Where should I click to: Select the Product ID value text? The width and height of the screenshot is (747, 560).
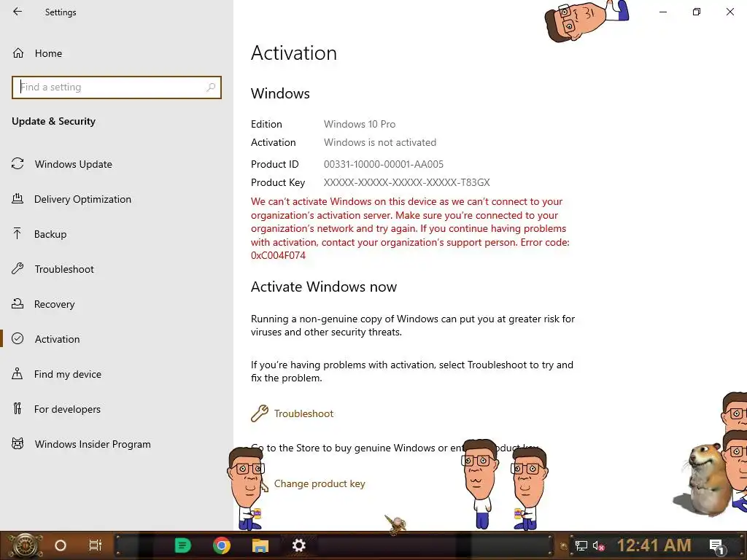tap(384, 164)
